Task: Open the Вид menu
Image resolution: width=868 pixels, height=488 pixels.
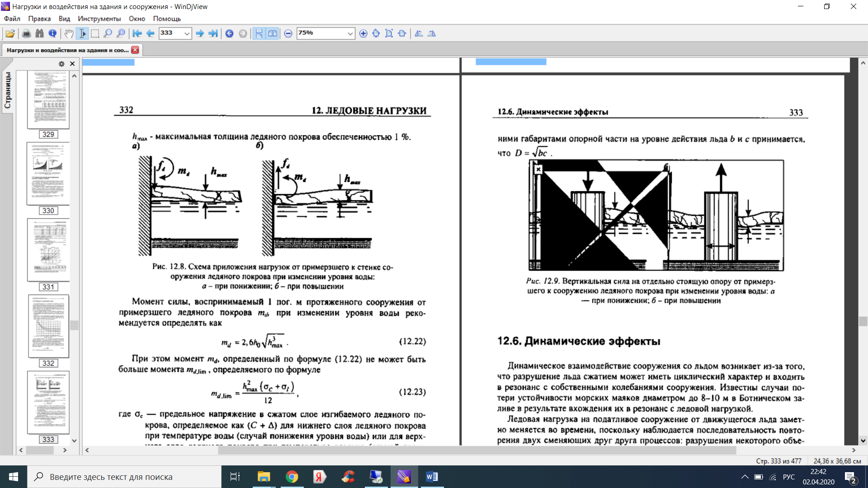Action: tap(64, 19)
